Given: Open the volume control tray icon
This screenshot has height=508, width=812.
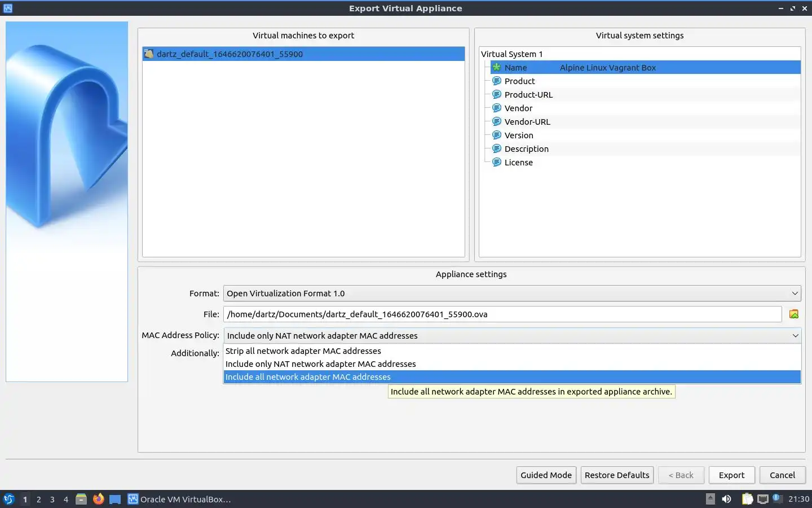Looking at the screenshot, I should 727,499.
